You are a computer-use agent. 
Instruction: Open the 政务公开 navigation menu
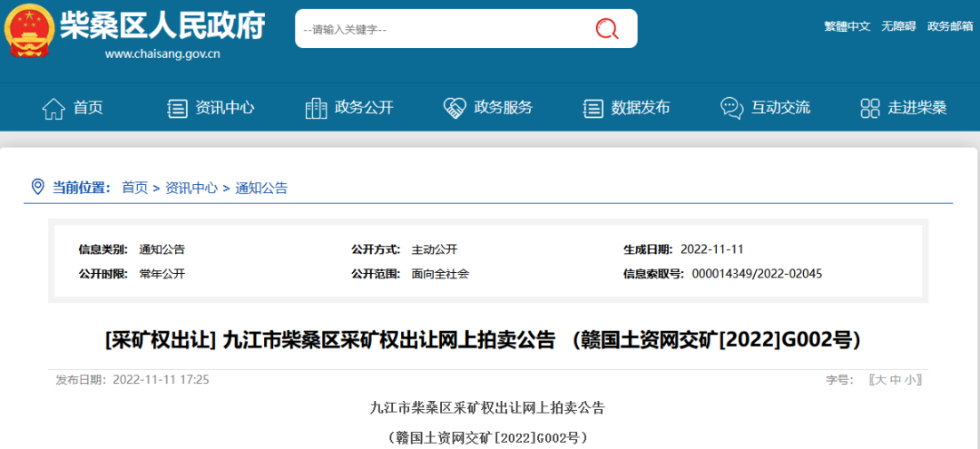point(364,108)
